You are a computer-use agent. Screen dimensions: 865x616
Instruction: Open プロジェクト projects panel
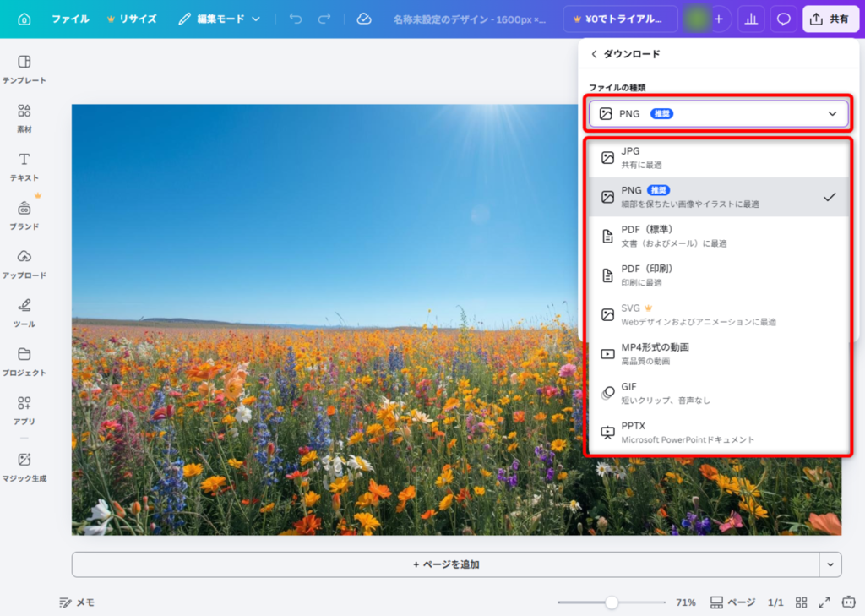(24, 362)
